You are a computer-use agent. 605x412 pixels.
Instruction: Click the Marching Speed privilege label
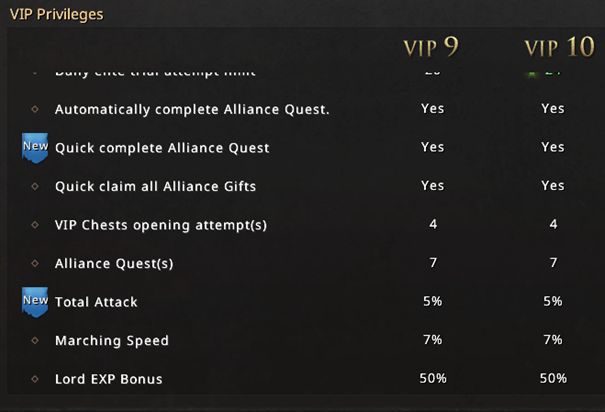tap(112, 341)
